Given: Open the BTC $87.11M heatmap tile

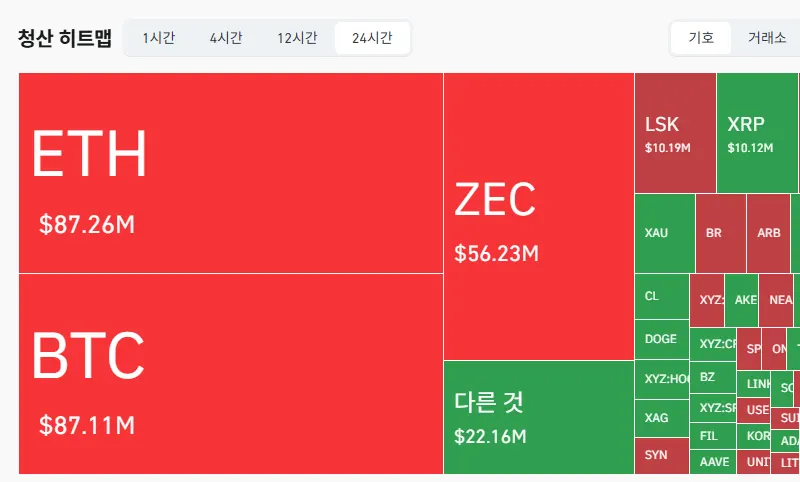Looking at the screenshot, I should pos(231,374).
